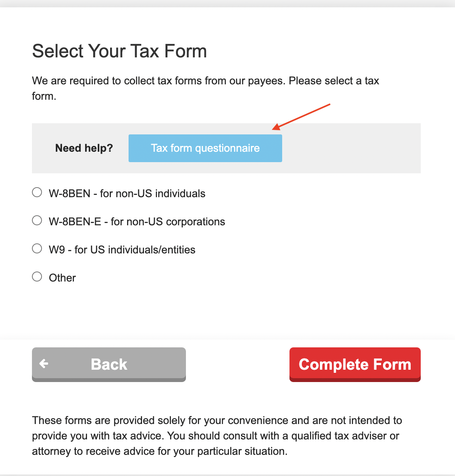Viewport: 455px width, 476px height.
Task: Select the Other radio button
Action: click(x=37, y=277)
